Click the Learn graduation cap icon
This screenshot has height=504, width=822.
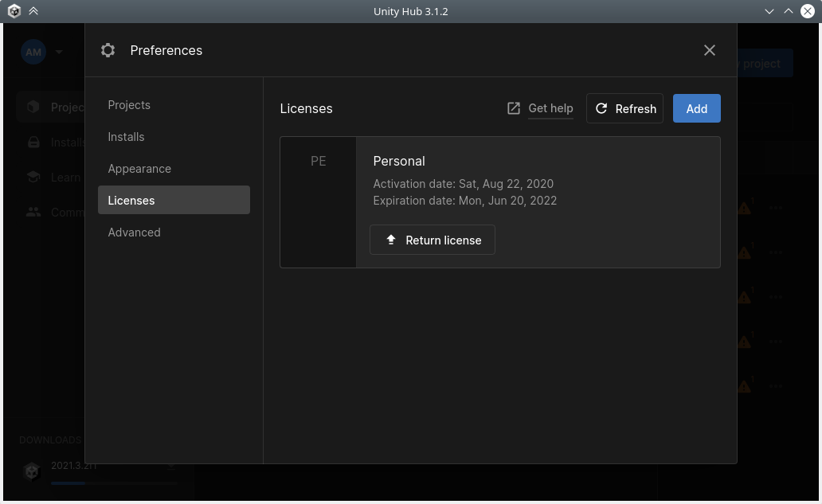pos(33,177)
